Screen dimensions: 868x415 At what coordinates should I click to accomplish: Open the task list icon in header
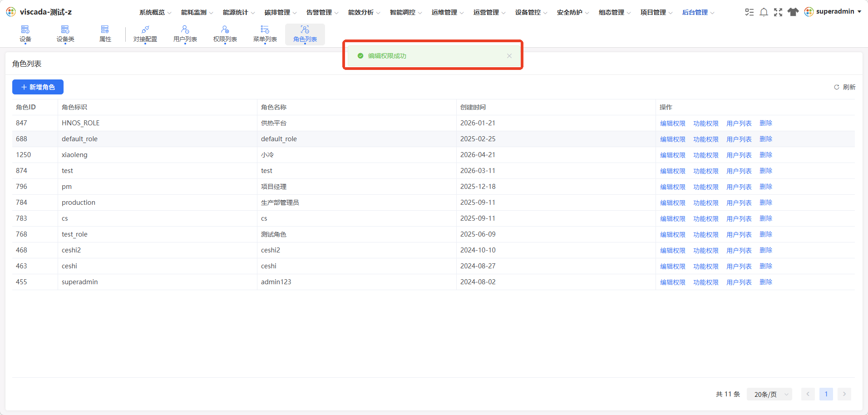[x=750, y=12]
